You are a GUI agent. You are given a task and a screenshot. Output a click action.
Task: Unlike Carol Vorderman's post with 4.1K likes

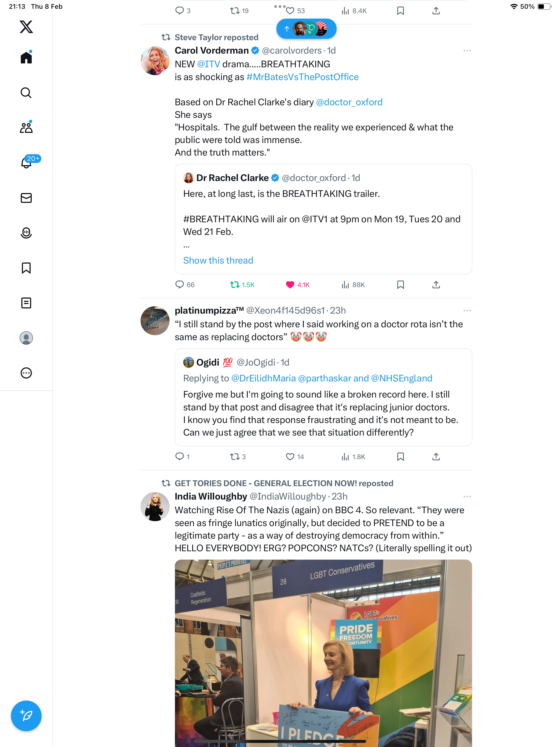(297, 285)
